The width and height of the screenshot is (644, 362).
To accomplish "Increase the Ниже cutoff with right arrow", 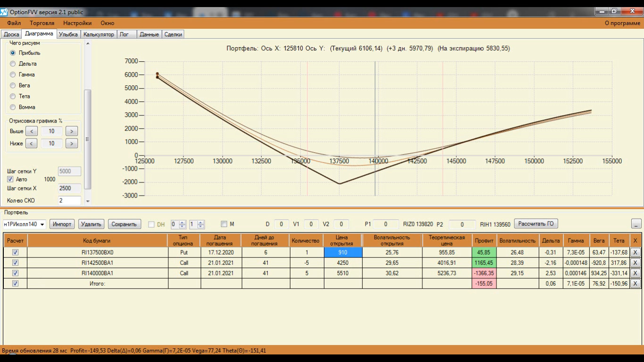I will pyautogui.click(x=72, y=143).
